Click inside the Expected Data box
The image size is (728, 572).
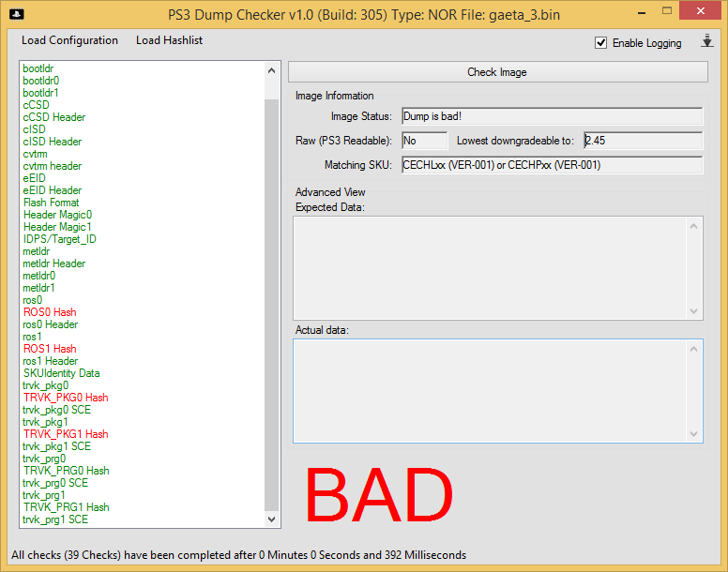click(490, 267)
